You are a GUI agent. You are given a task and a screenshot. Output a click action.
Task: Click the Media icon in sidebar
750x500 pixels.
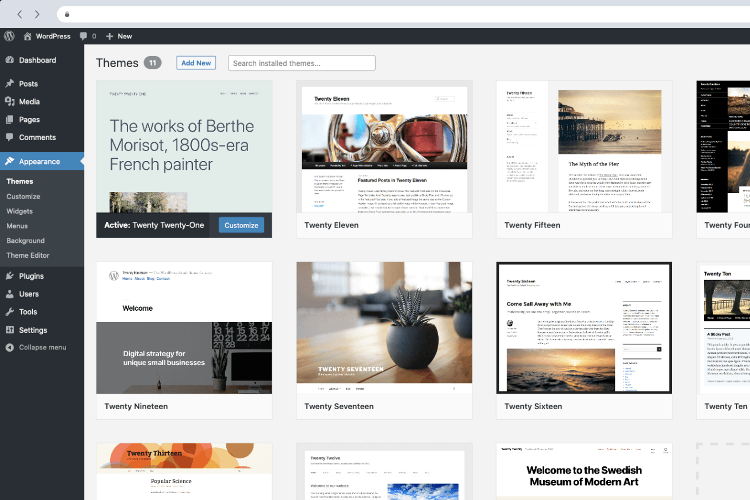coord(10,101)
